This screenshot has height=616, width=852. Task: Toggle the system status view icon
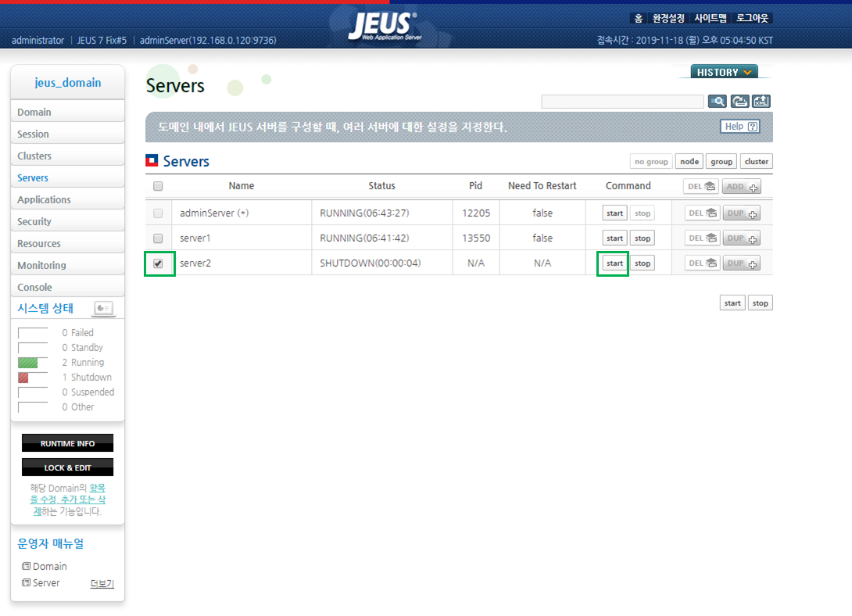click(x=103, y=309)
